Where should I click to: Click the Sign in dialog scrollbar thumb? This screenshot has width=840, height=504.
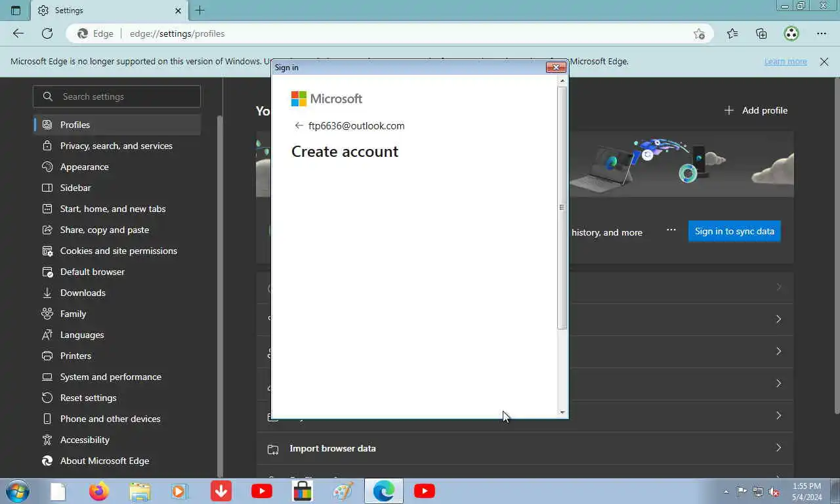point(562,207)
